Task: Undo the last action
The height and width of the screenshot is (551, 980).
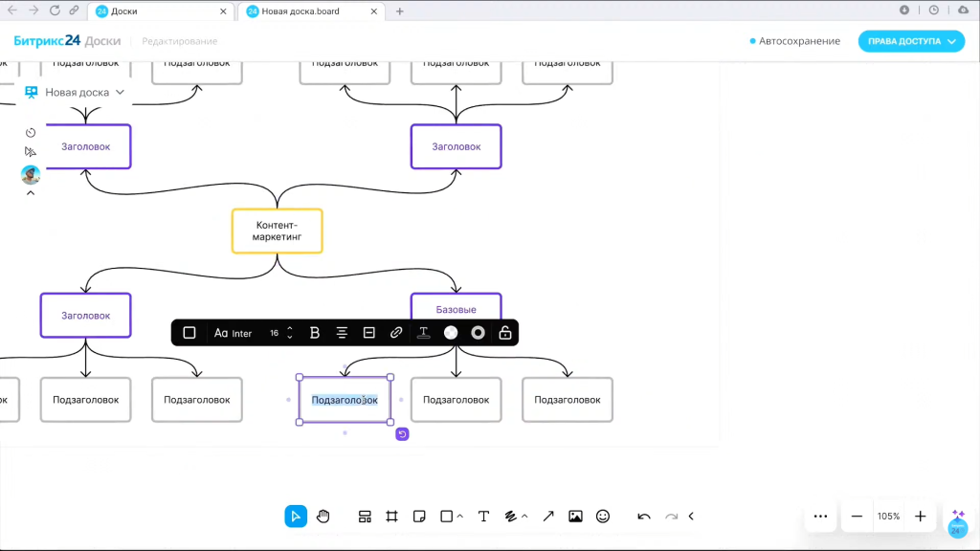Action: [x=644, y=516]
